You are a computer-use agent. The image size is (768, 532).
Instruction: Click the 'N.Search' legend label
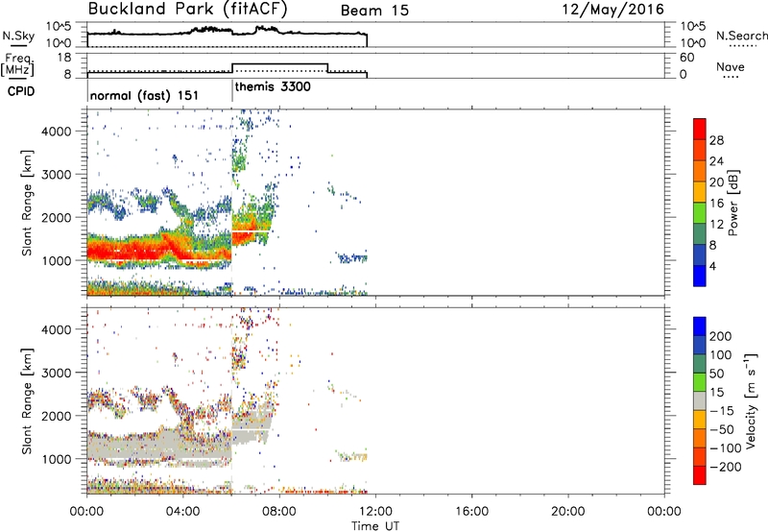[741, 36]
